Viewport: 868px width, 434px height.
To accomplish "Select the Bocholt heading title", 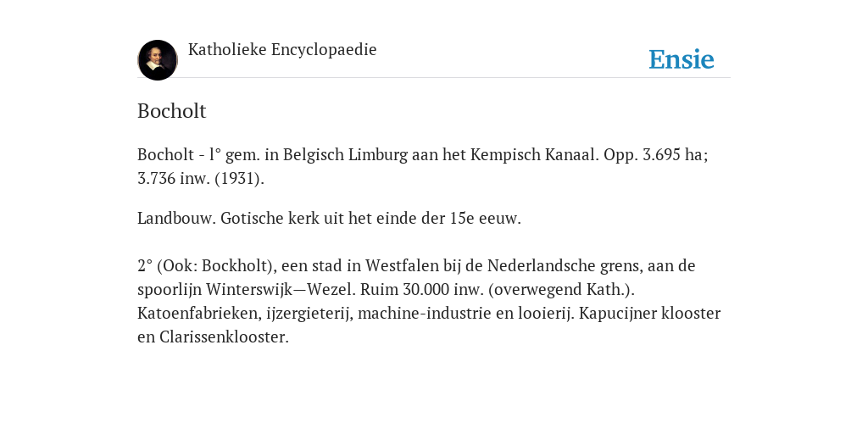I will (x=171, y=111).
